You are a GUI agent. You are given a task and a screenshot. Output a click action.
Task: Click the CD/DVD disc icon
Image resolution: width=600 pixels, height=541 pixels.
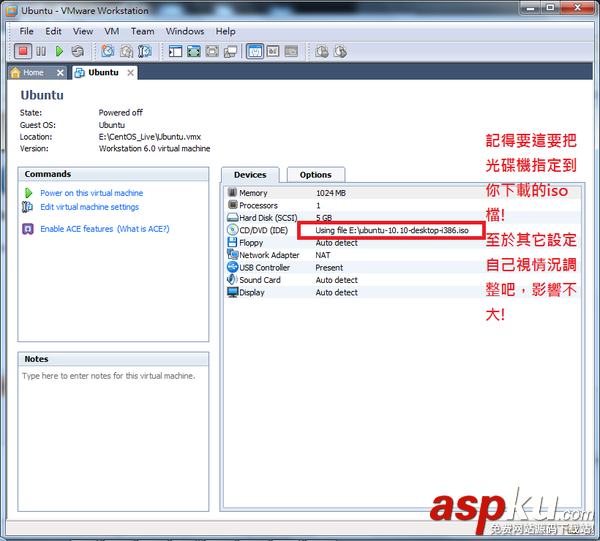tap(232, 230)
